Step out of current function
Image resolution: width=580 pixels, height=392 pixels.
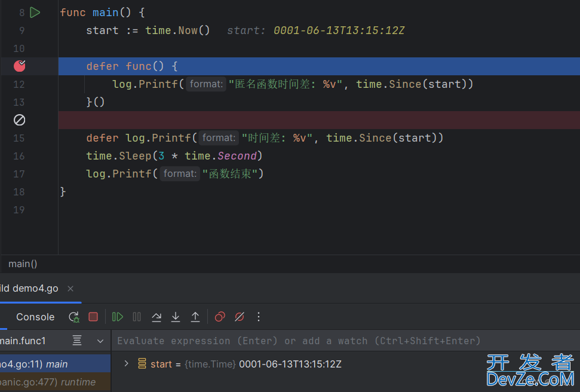195,317
